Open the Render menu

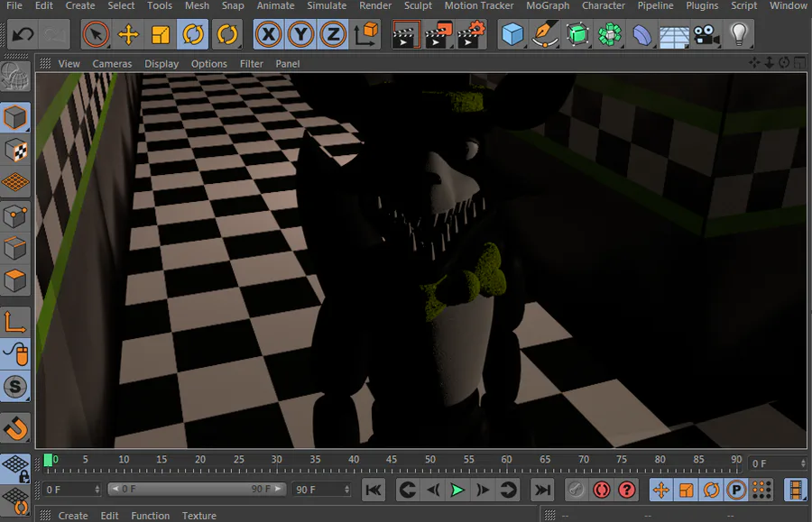[x=375, y=5]
